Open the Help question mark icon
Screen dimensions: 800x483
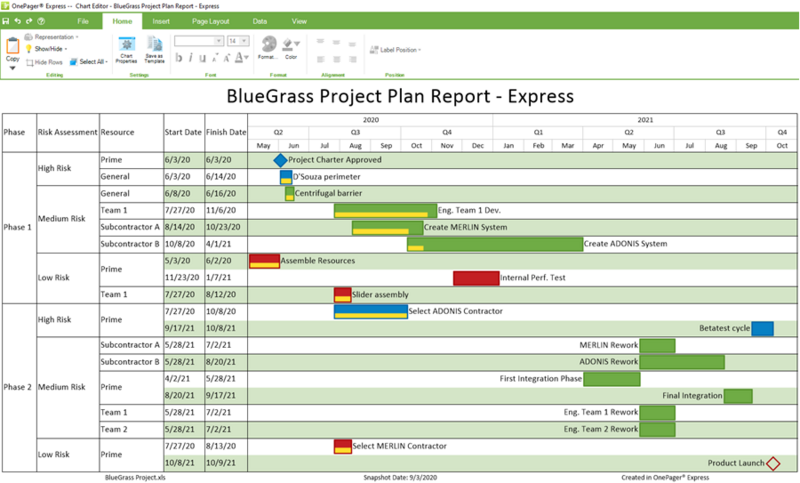point(41,21)
